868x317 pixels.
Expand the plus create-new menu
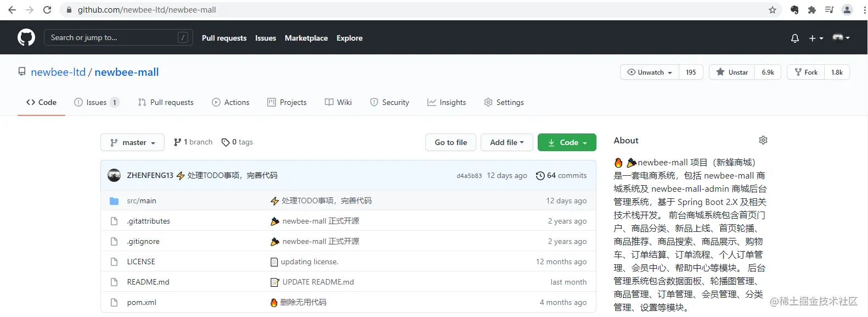click(x=816, y=38)
